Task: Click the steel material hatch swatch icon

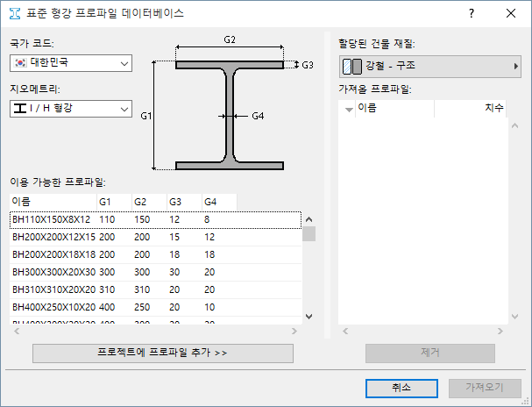Action: point(352,67)
